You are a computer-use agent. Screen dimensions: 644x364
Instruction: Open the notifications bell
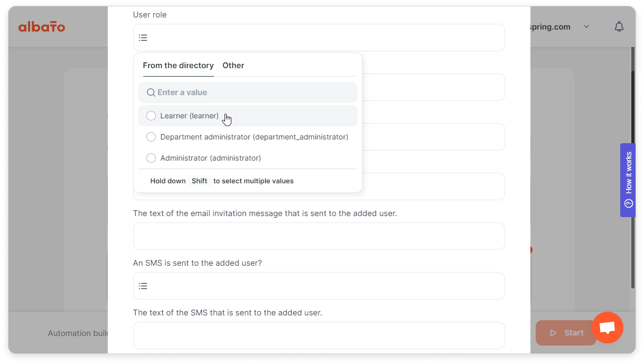coord(619,26)
